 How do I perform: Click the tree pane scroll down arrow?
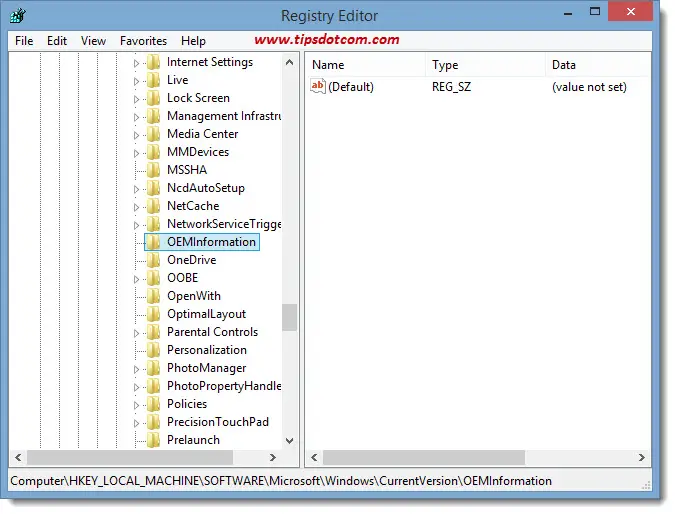point(289,439)
